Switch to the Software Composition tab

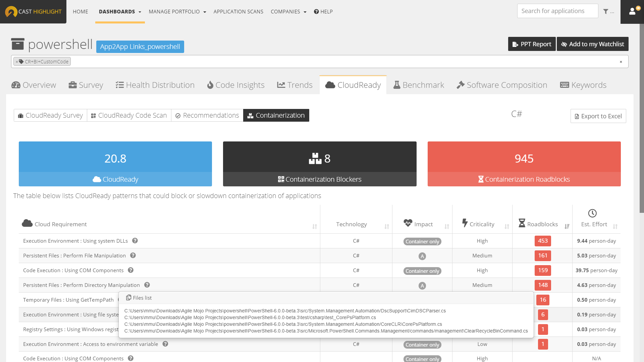point(502,85)
